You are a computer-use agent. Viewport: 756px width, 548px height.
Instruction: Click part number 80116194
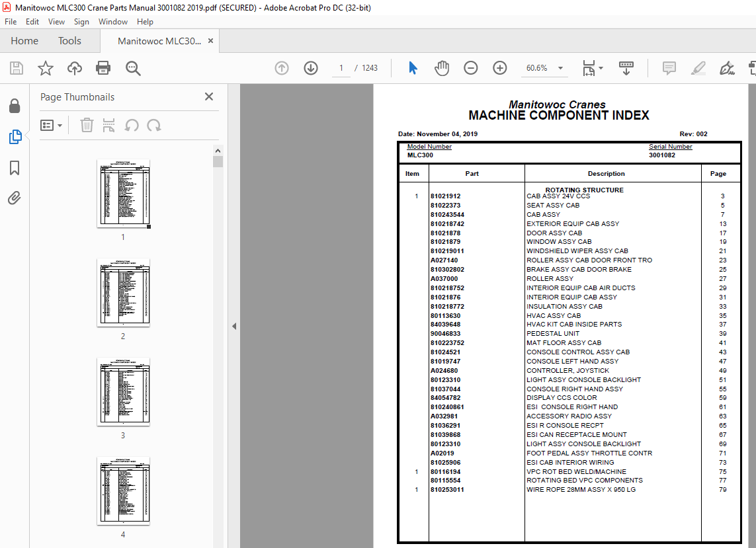coord(446,472)
